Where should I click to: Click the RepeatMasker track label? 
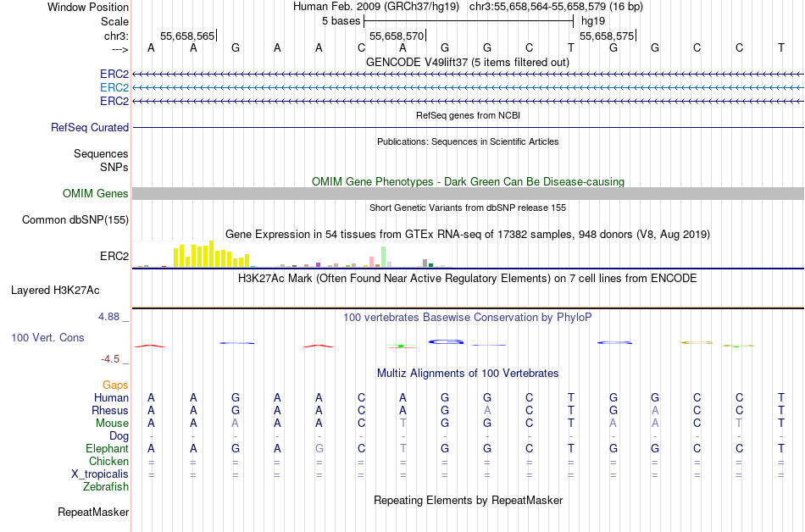pyautogui.click(x=93, y=512)
